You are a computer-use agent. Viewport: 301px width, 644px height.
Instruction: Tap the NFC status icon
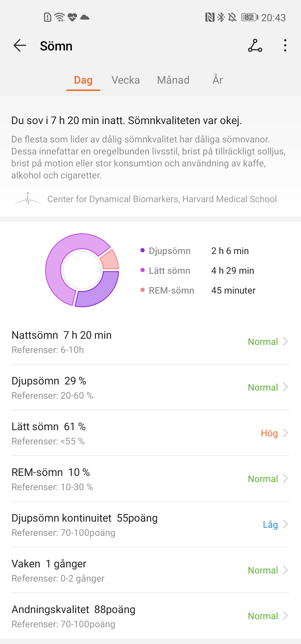(x=210, y=17)
